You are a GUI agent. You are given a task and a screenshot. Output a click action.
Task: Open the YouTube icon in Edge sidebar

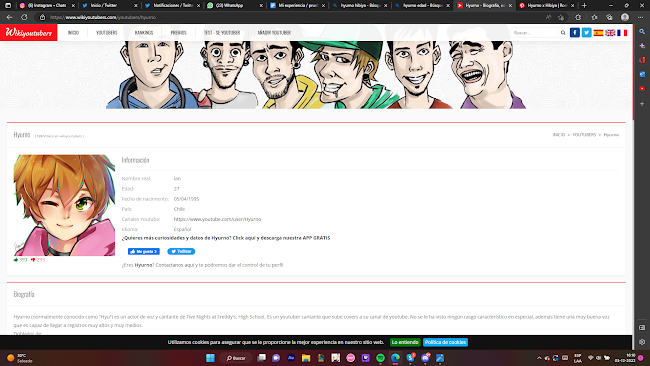[x=642, y=88]
